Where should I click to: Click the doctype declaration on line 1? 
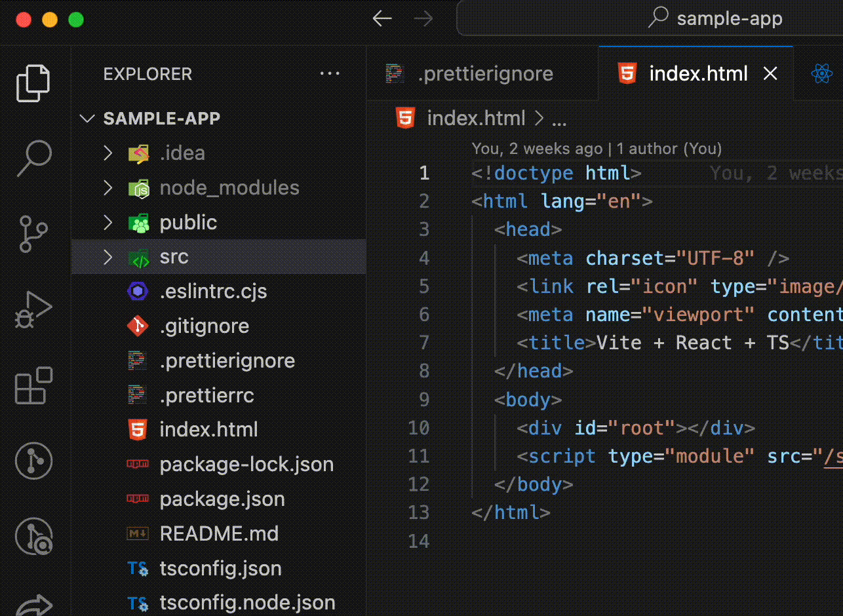(x=556, y=173)
